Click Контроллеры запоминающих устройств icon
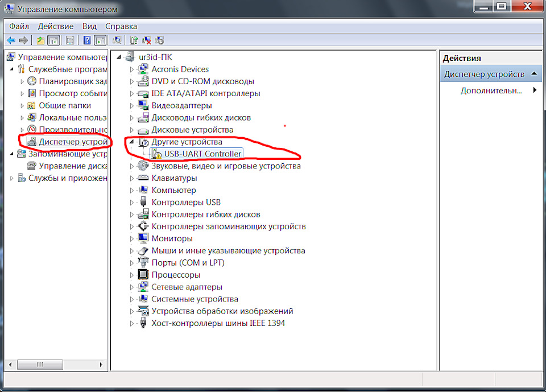Image resolution: width=546 pixels, height=392 pixels. coord(143,226)
